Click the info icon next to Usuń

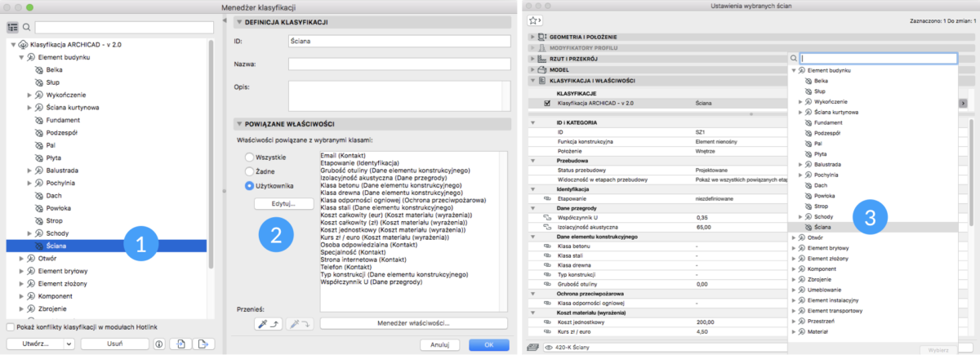pos(158,344)
